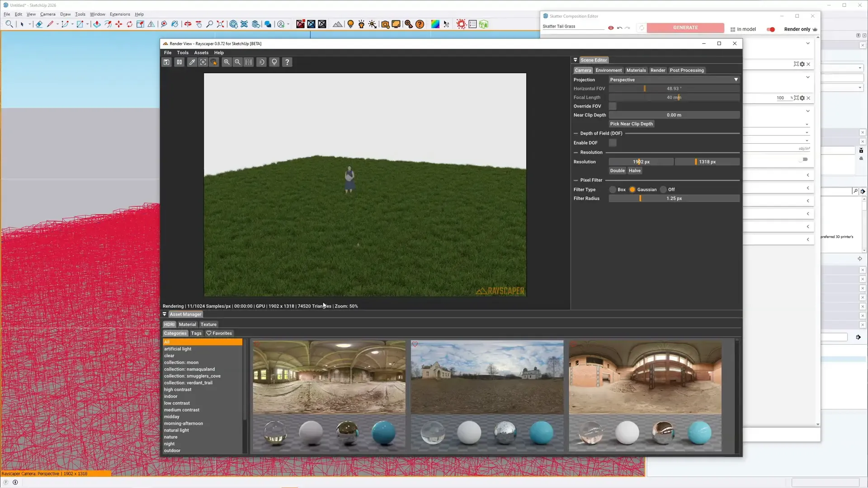
Task: Show Favorites in Asset Manager
Action: click(x=219, y=333)
